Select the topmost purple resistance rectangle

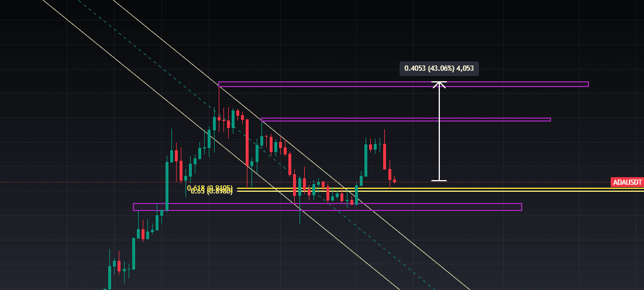(x=404, y=84)
